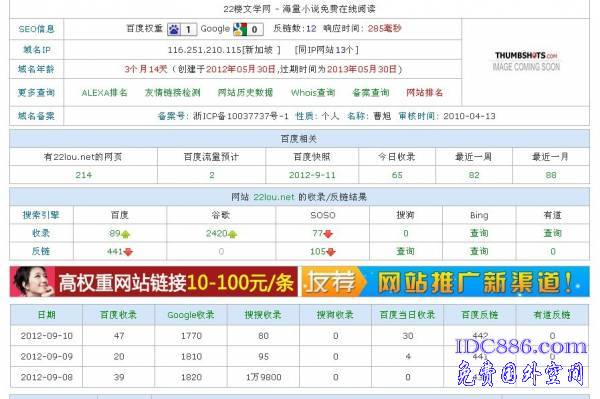This screenshot has height=399, width=600.
Task: Open the Thumbshots preview image
Action: tap(526, 62)
